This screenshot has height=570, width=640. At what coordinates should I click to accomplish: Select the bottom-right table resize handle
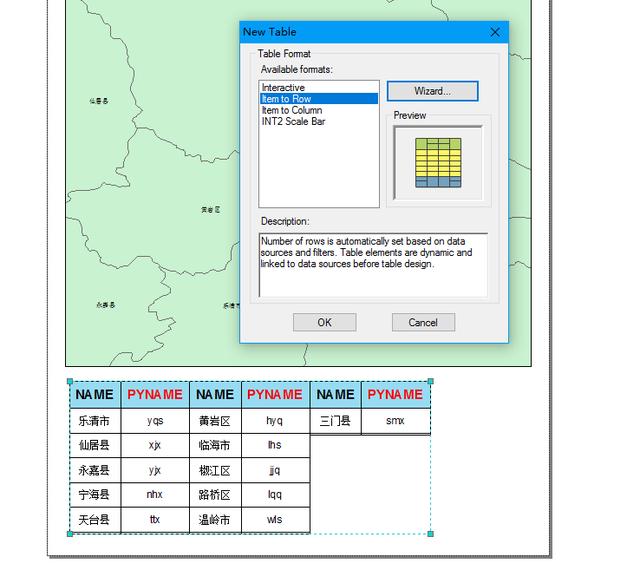pyautogui.click(x=431, y=534)
